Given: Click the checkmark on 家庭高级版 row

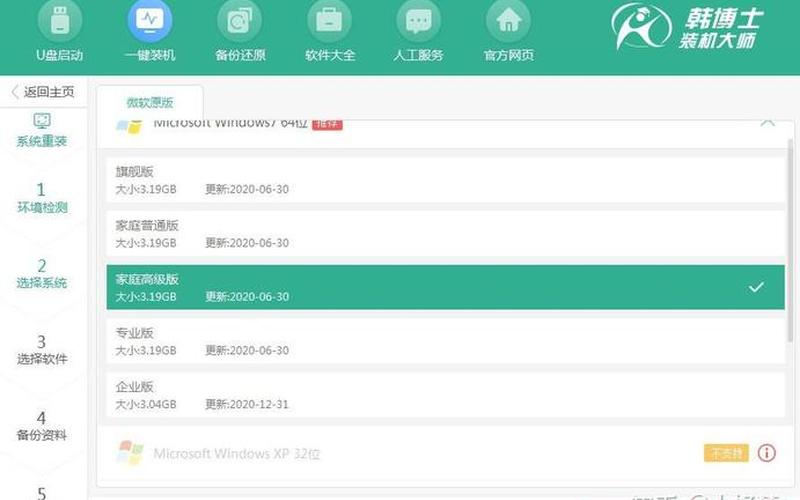Looking at the screenshot, I should [756, 287].
